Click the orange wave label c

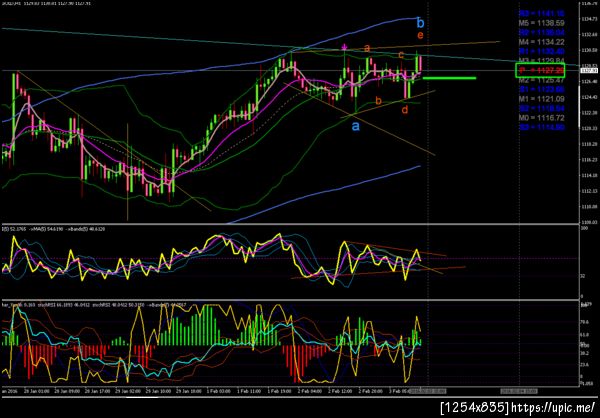pyautogui.click(x=401, y=55)
